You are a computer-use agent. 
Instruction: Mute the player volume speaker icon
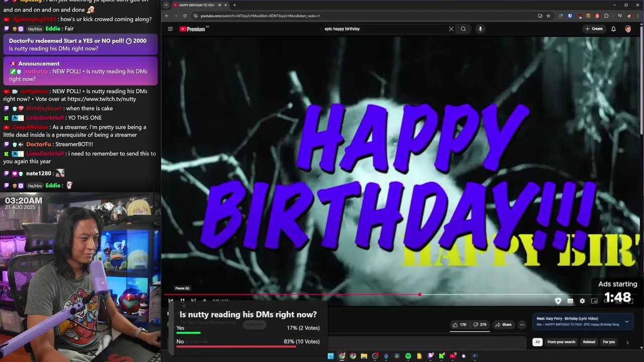coord(204,301)
